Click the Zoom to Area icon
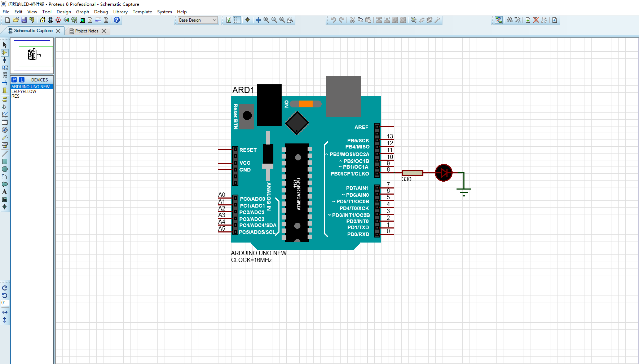Viewport: 639px width, 364px height. [x=290, y=20]
